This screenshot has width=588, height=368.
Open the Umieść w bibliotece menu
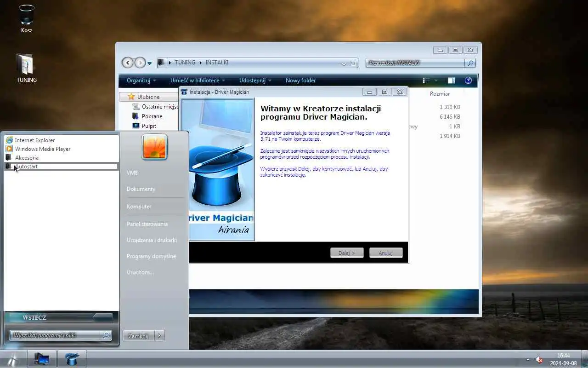198,80
